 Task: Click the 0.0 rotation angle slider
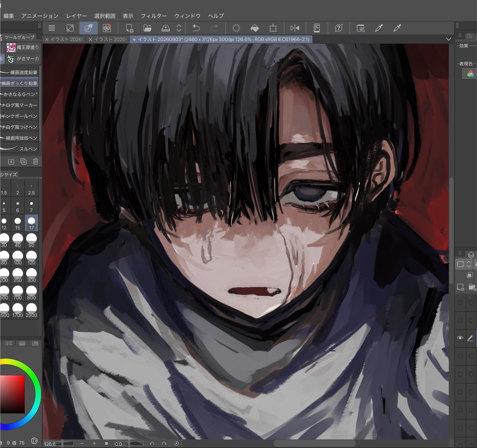[129, 444]
